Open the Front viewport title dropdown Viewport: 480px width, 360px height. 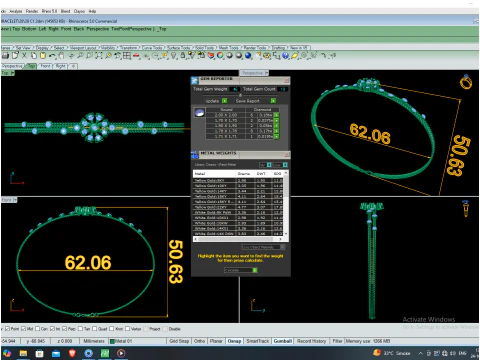(x=15, y=200)
